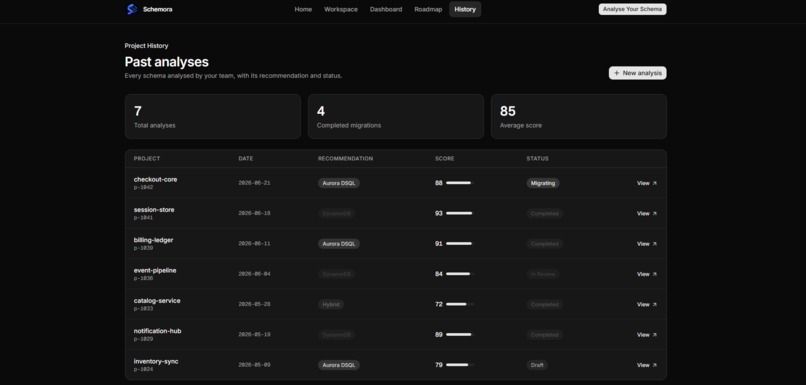The image size is (806, 385).
Task: Click the notification-hub project name
Action: [157, 331]
